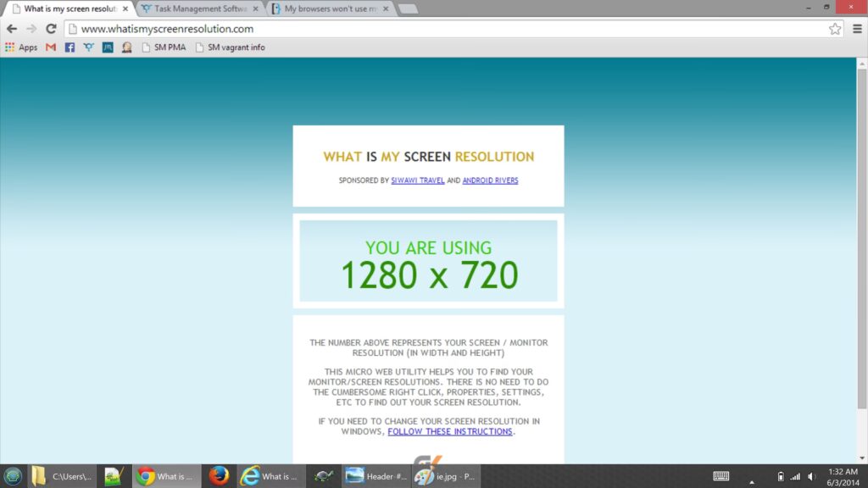868x488 pixels.
Task: Click the address bar URL field
Action: (x=424, y=29)
